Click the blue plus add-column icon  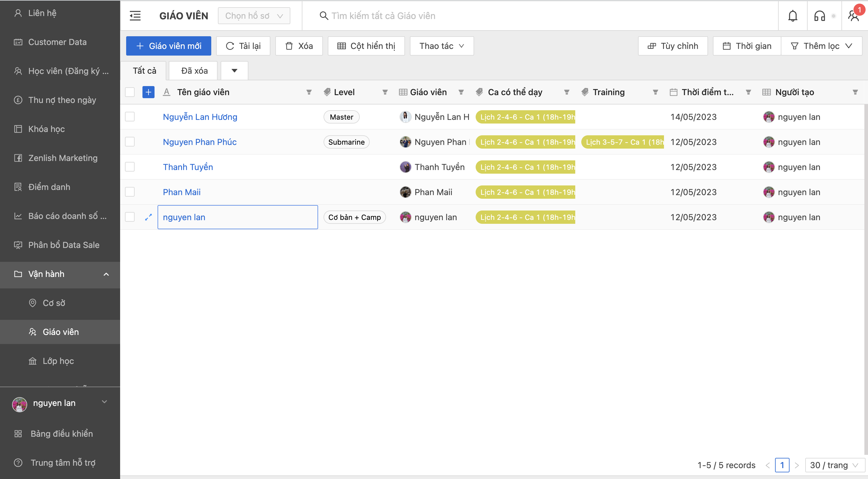pos(148,92)
